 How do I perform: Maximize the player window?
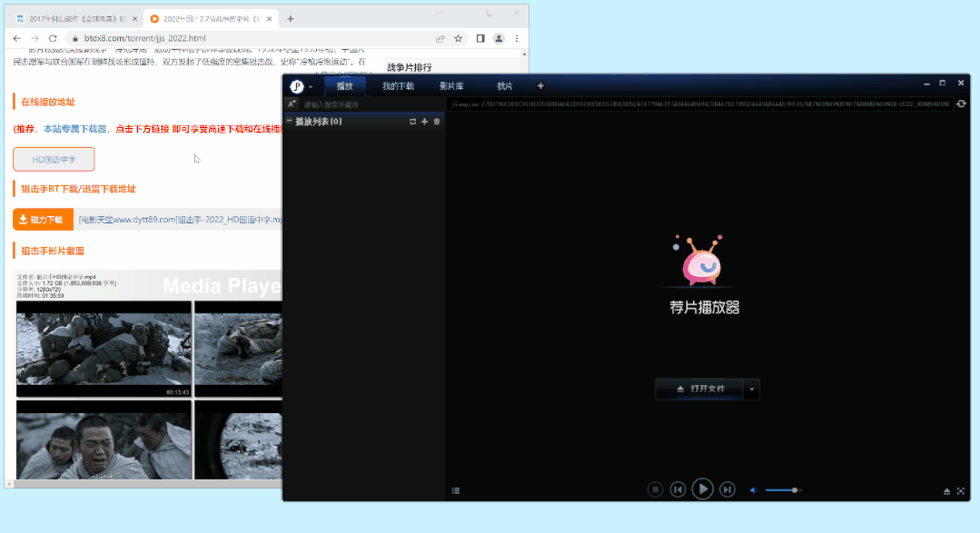click(943, 84)
